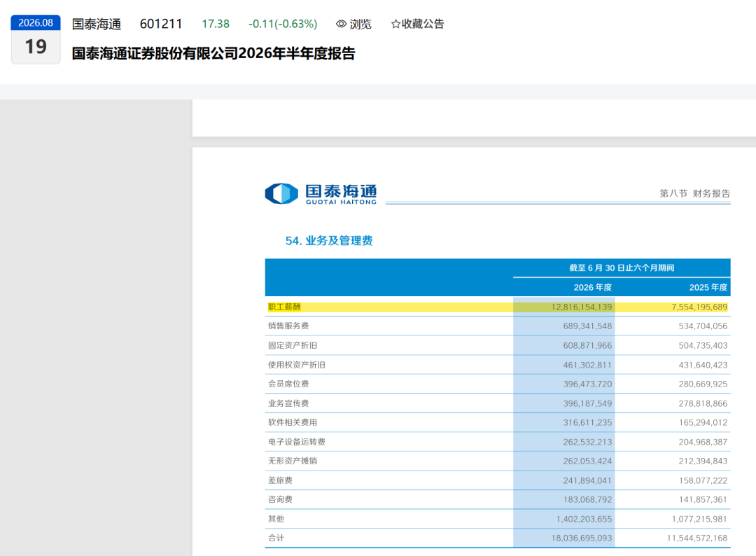Click the value 241,894,041
This screenshot has height=556, width=756.
[x=587, y=481]
